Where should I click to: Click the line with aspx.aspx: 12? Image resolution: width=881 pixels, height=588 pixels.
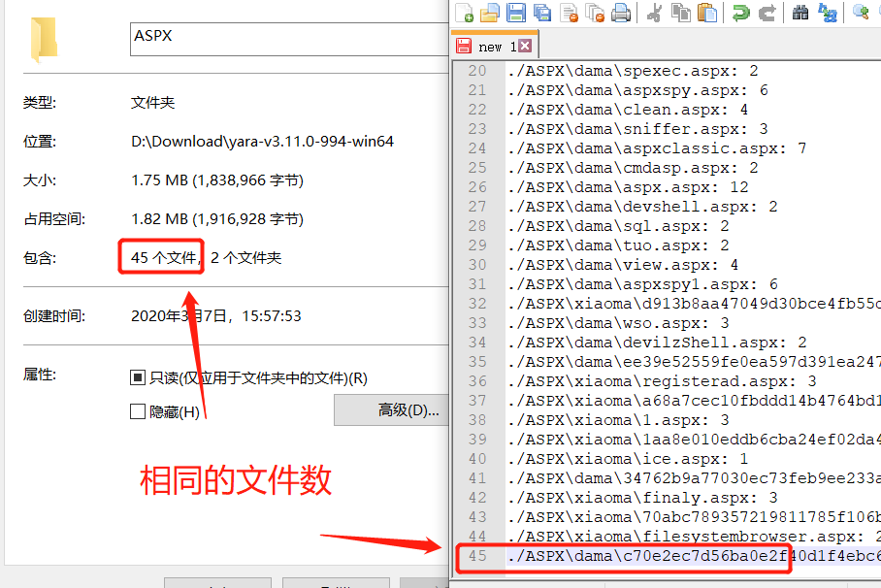coord(628,187)
